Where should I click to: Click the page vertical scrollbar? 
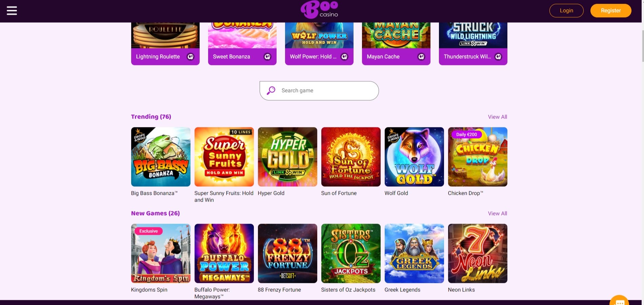click(643, 46)
